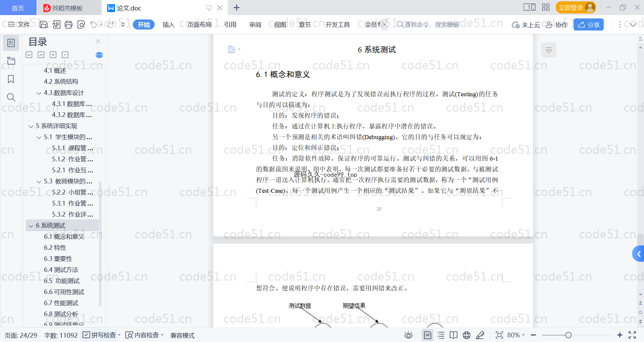Expand ribbon with the chevron arrow
This screenshot has width=644, height=342.
(633, 24)
